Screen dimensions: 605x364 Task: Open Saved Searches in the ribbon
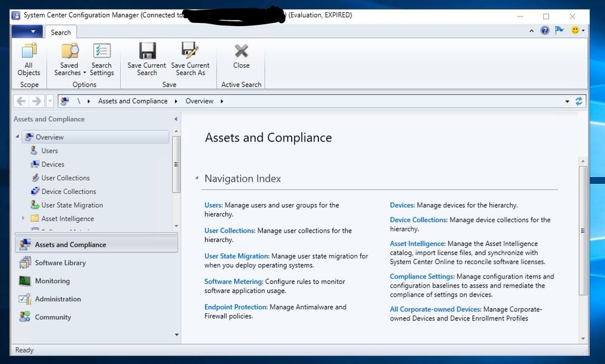(x=70, y=59)
